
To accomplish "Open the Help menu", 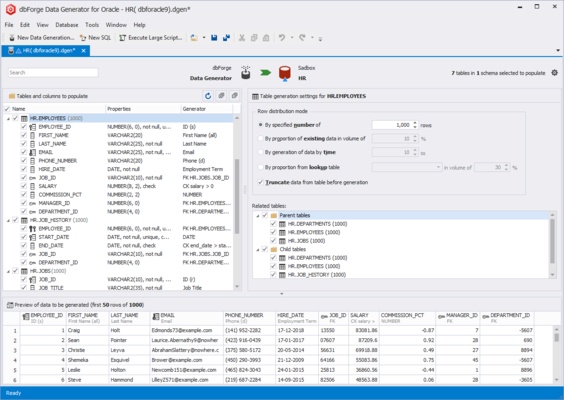I will coord(140,25).
